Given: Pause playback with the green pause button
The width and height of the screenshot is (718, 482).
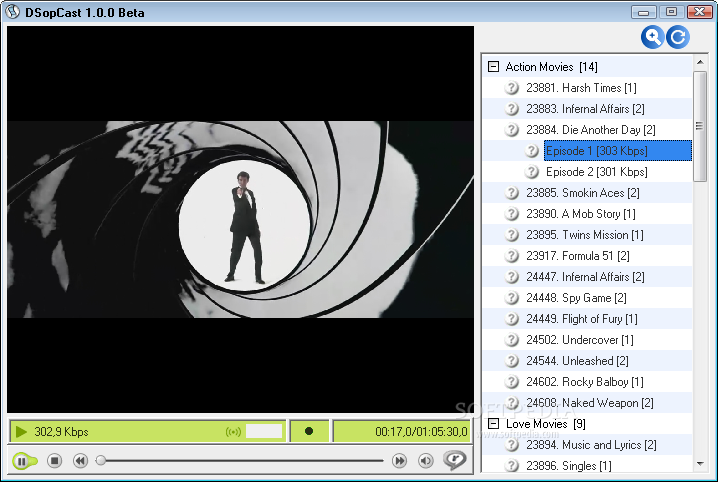Looking at the screenshot, I should tap(23, 461).
